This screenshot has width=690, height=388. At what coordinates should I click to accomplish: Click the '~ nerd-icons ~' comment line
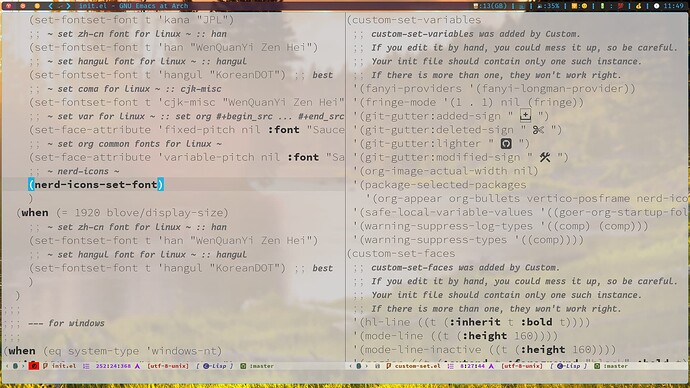[75, 171]
